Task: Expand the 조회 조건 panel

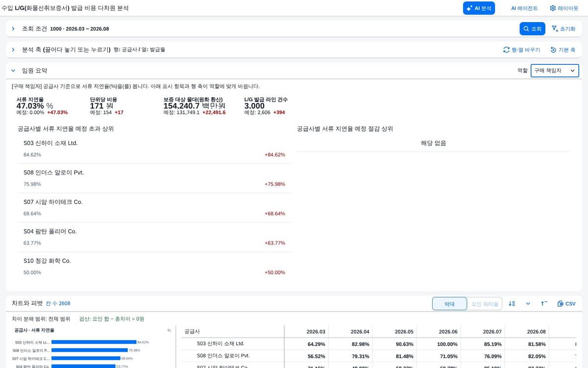Action: (x=13, y=29)
